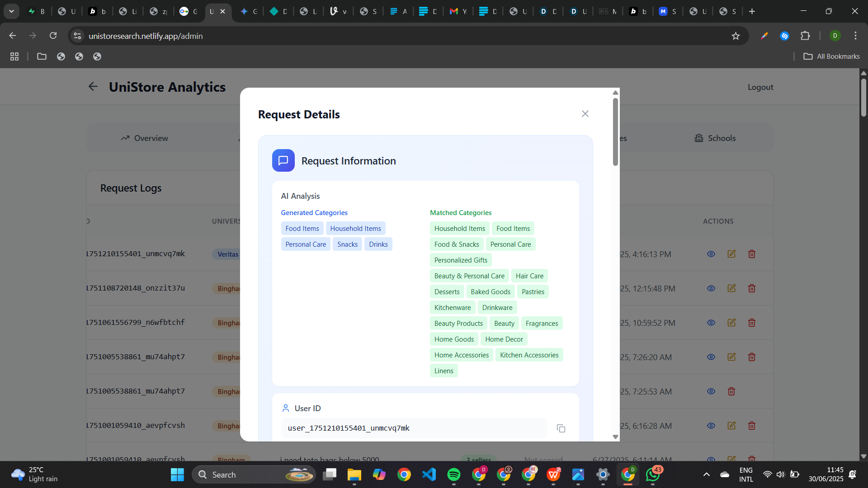Switch to the Overview tab
Viewport: 868px width, 488px height.
pyautogui.click(x=144, y=138)
